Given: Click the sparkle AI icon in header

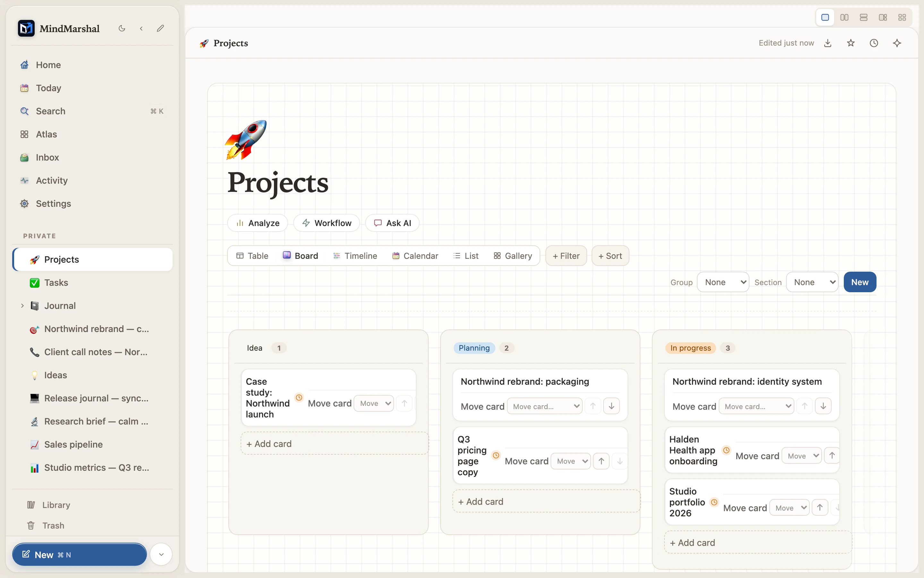Looking at the screenshot, I should click(x=897, y=43).
